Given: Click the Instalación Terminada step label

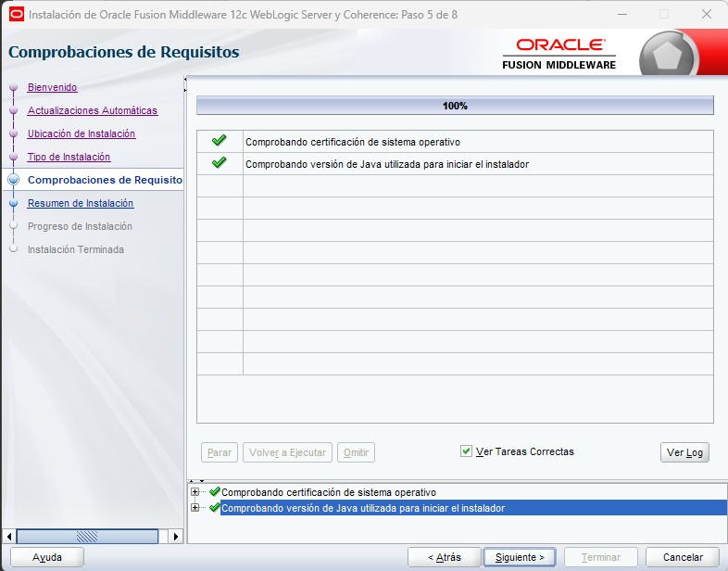Looking at the screenshot, I should click(x=76, y=249).
